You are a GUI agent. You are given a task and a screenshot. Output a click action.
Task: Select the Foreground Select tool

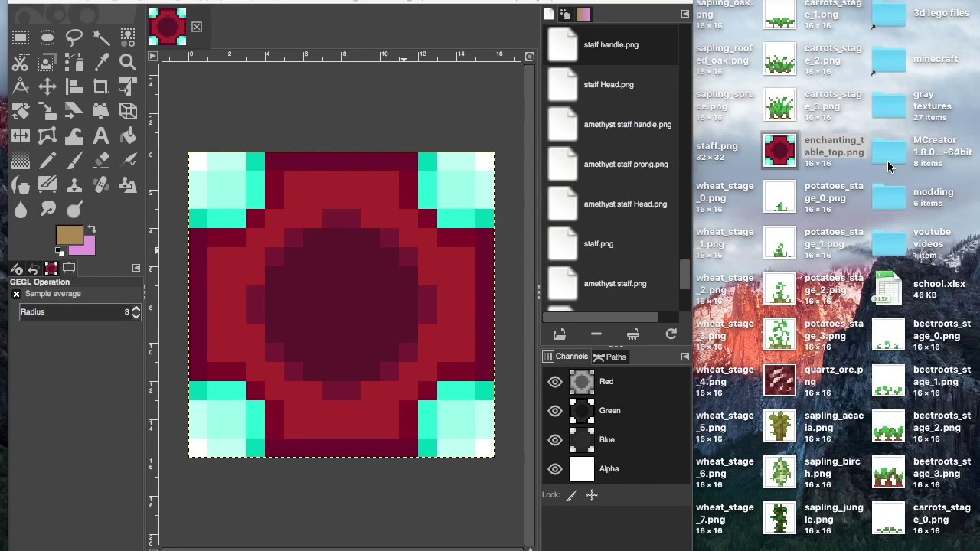click(x=47, y=62)
